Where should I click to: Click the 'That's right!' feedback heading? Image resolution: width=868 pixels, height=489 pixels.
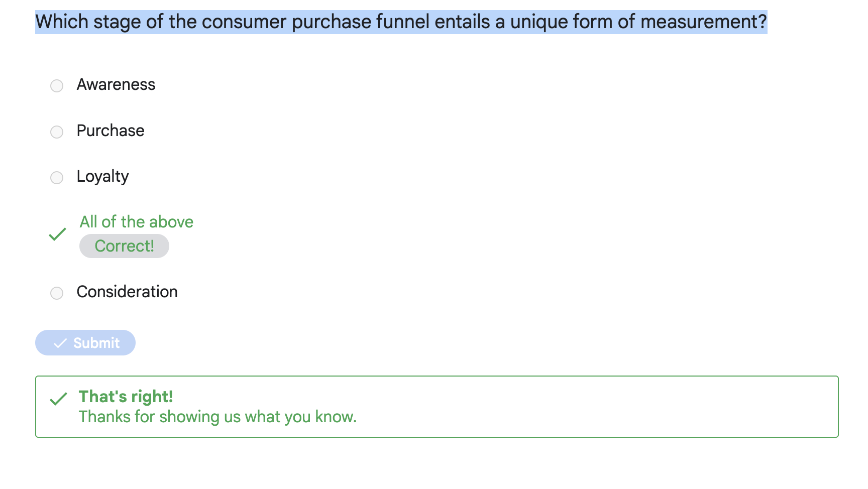tap(126, 397)
